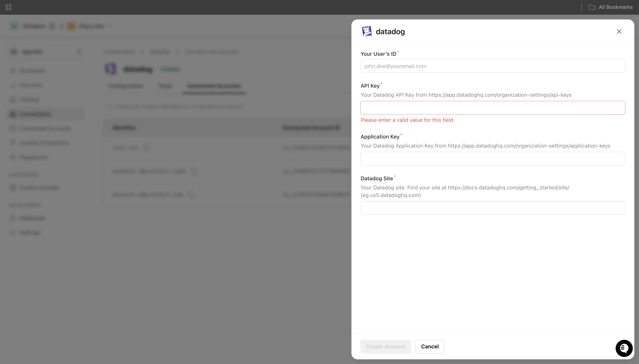The width and height of the screenshot is (639, 364).
Task: Click the Datadog Site input field
Action: [x=493, y=208]
